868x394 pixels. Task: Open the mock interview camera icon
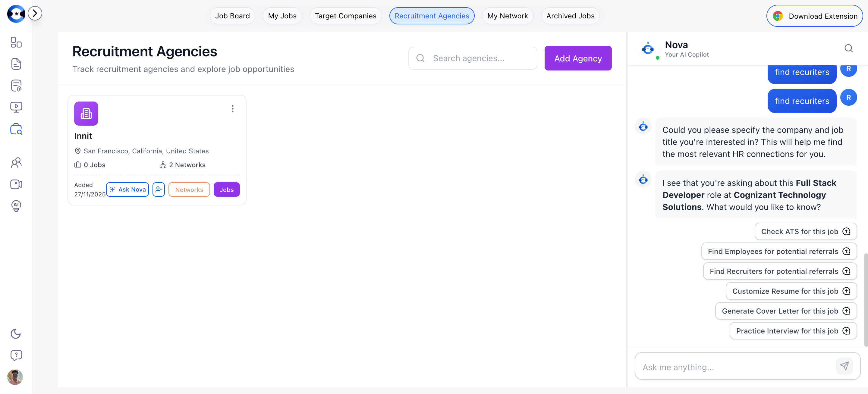click(16, 184)
